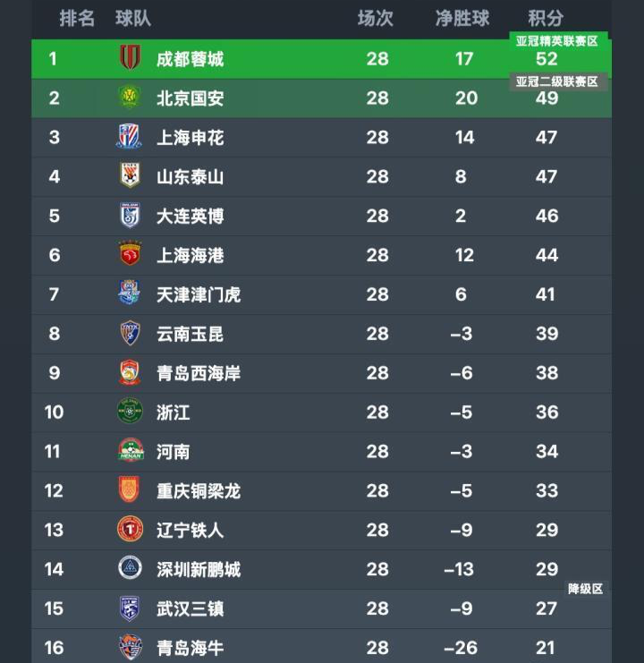
Task: Open the 上海申花 club badge
Action: [129, 136]
